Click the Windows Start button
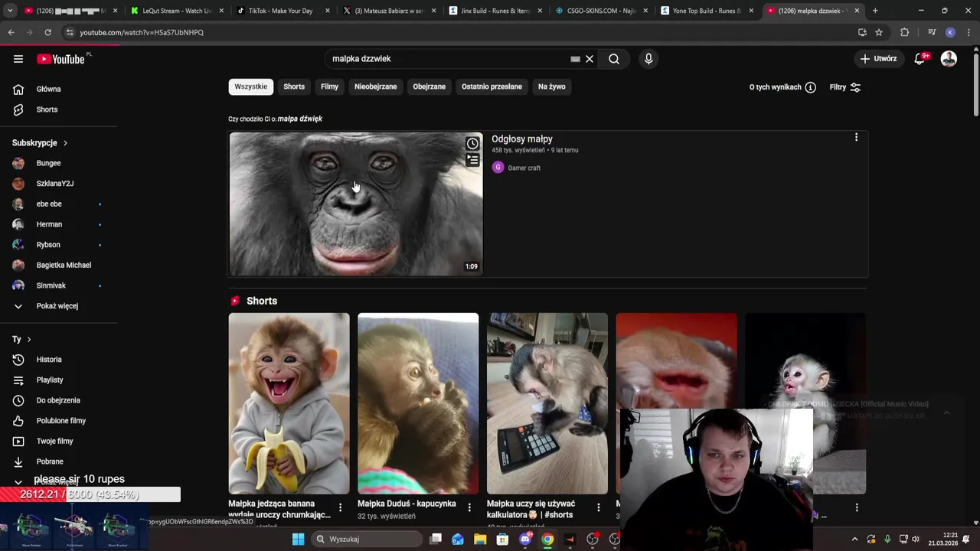This screenshot has height=551, width=980. click(x=298, y=539)
